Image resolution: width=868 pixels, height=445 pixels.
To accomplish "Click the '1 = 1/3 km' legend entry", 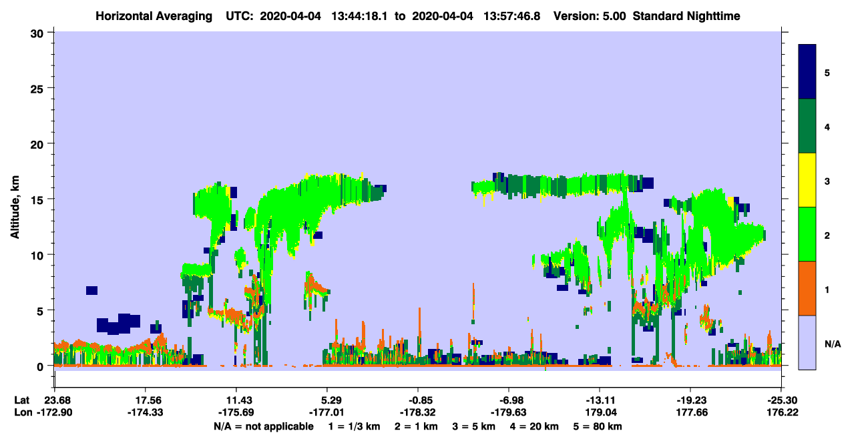I will click(x=353, y=426).
